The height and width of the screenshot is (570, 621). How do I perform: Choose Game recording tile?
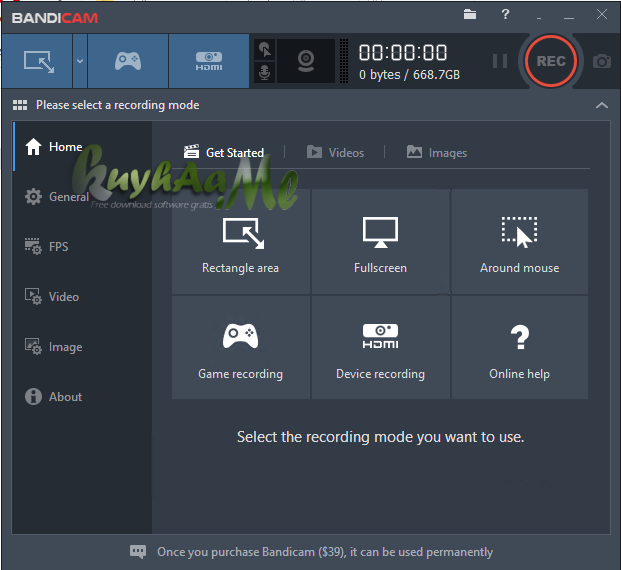click(241, 347)
